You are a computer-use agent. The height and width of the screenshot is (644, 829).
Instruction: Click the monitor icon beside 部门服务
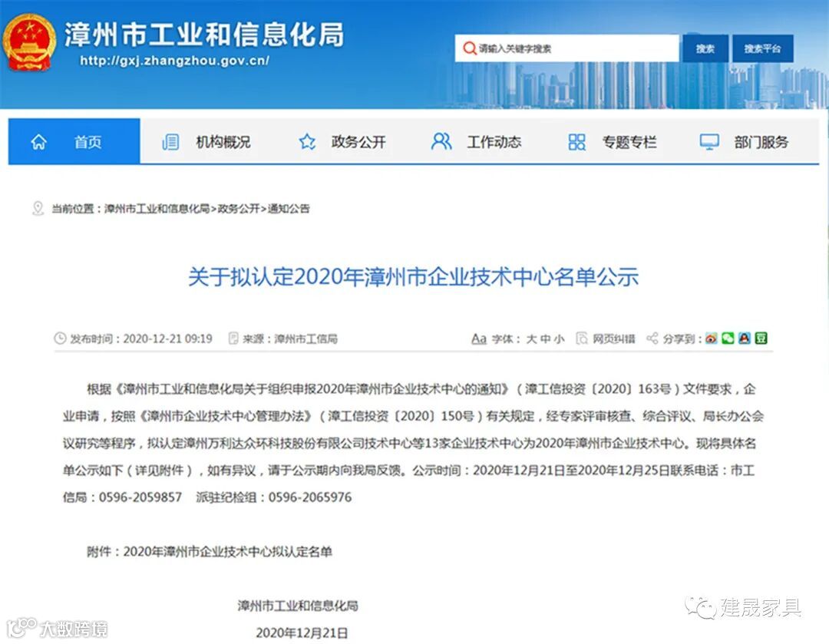click(x=709, y=142)
